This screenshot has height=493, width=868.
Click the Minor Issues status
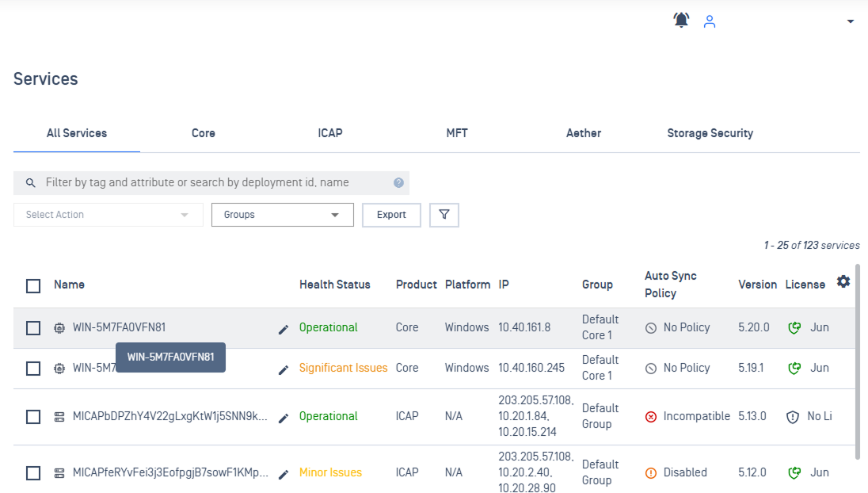(330, 472)
